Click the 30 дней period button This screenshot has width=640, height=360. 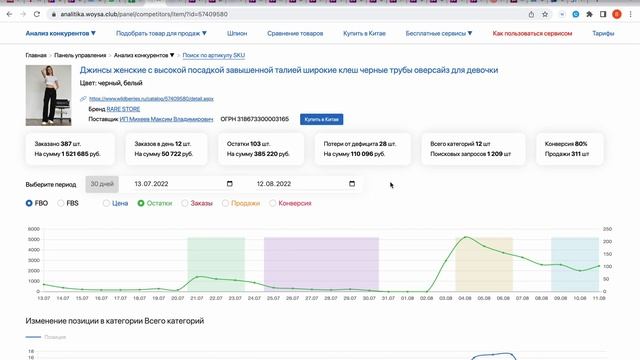click(102, 184)
